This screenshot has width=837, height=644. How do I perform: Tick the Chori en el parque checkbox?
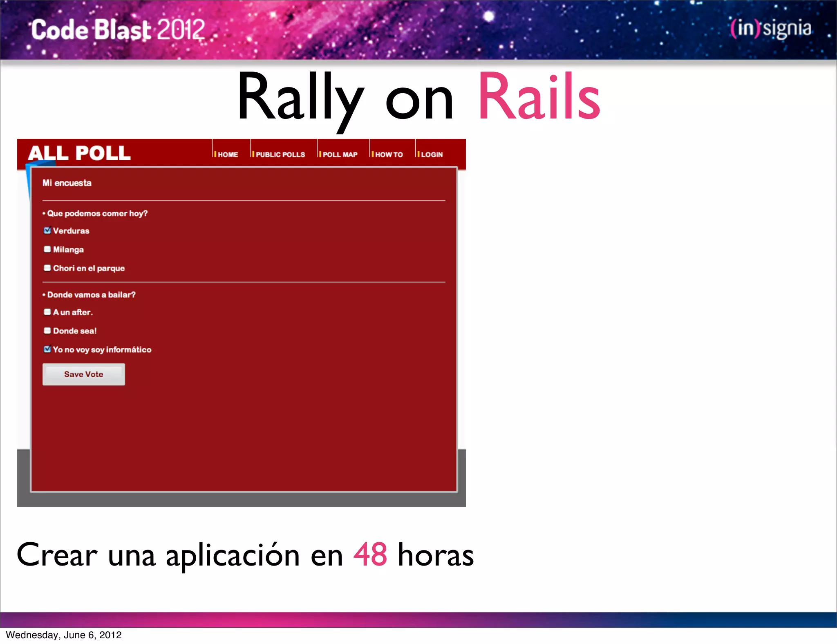click(x=47, y=268)
